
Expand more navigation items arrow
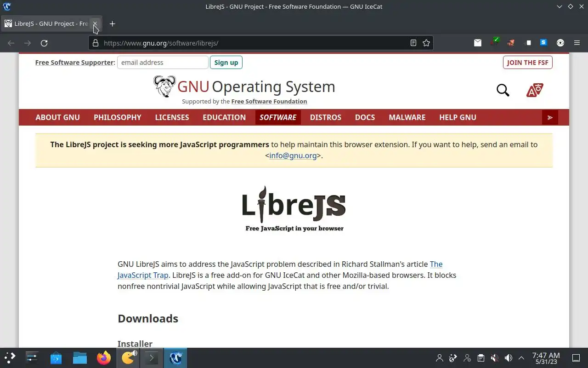(x=550, y=117)
